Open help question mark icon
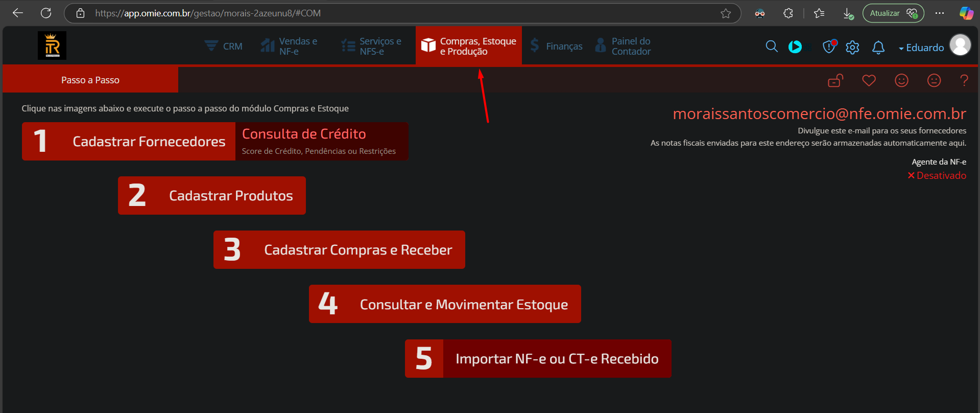Image resolution: width=980 pixels, height=413 pixels. point(964,80)
